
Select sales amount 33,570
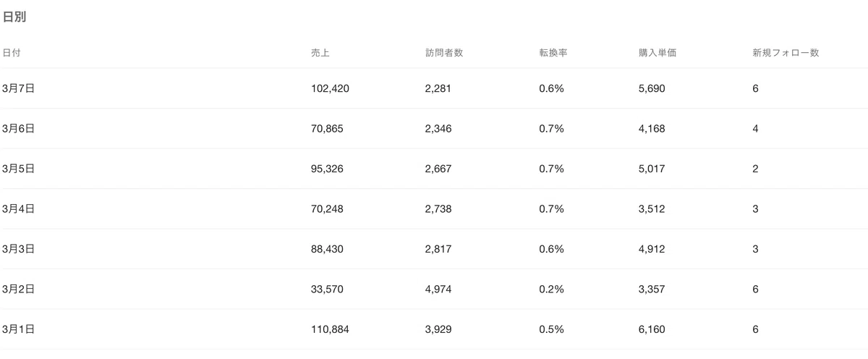click(x=327, y=290)
